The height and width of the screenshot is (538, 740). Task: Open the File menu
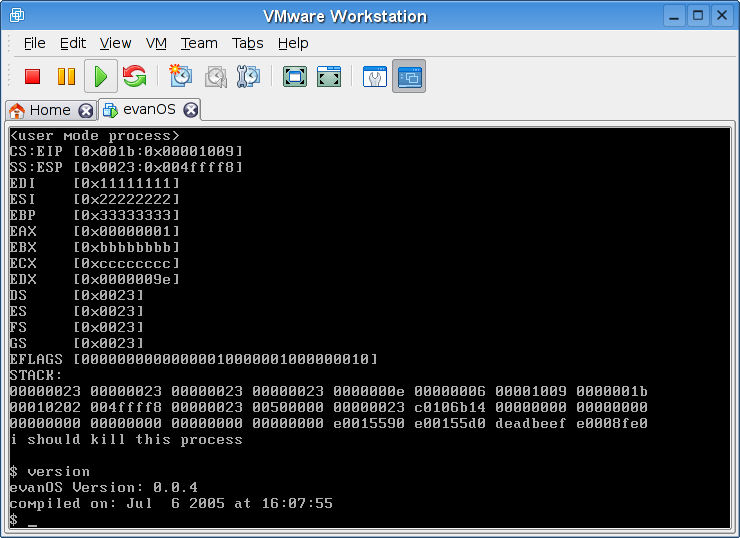pos(35,43)
